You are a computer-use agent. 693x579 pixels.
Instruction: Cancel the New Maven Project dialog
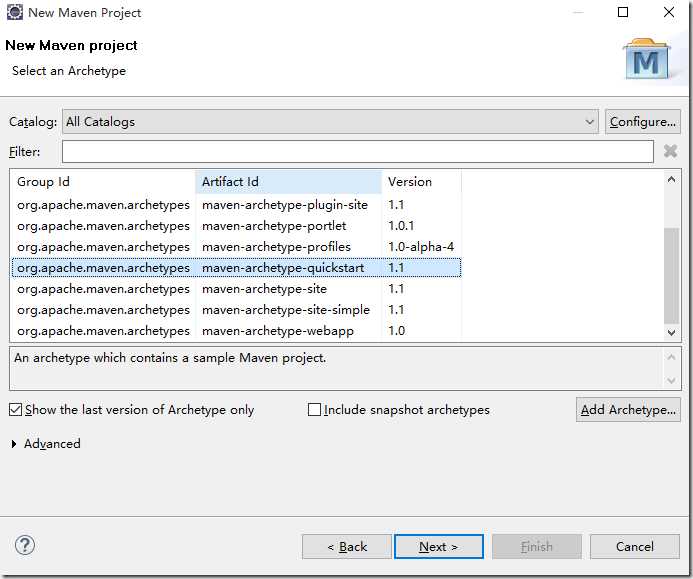tap(635, 547)
